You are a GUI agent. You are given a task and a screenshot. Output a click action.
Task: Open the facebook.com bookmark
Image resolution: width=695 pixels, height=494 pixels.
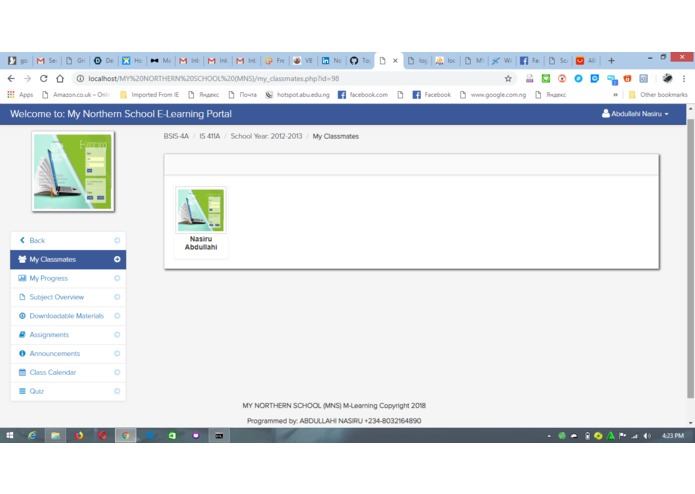363,95
